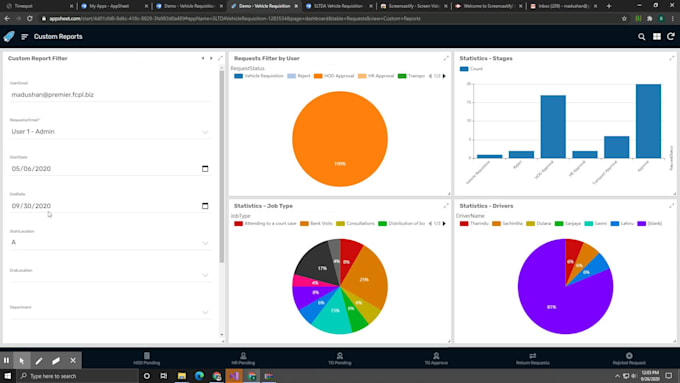680x383 pixels.
Task: Toggle Lahiru legend entry in Drivers
Action: point(623,223)
